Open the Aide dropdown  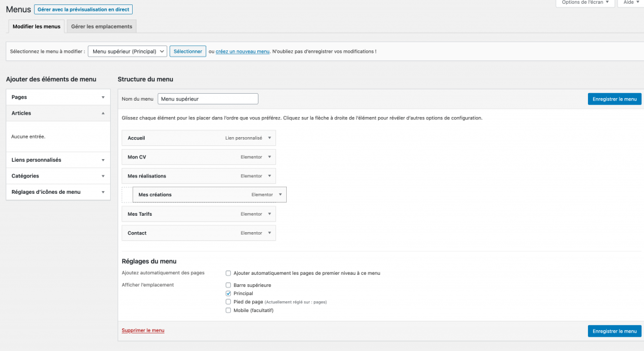pyautogui.click(x=631, y=3)
